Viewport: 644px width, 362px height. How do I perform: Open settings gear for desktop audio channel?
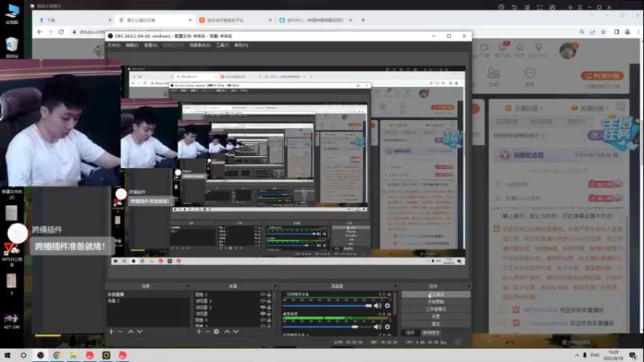pyautogui.click(x=387, y=327)
